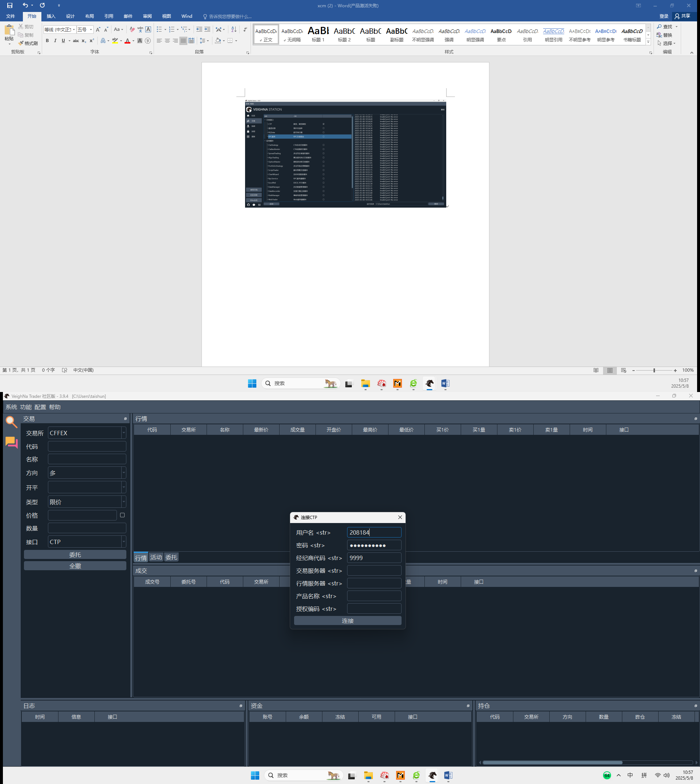Image resolution: width=700 pixels, height=784 pixels.
Task: Click the 连接 button in CTP dialog
Action: click(348, 621)
